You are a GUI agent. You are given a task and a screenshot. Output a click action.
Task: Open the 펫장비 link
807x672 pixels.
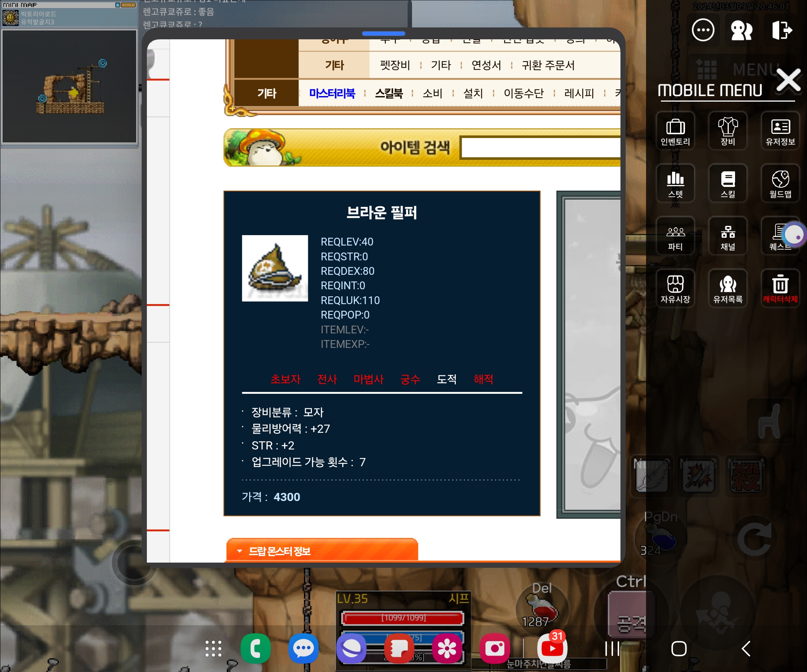click(x=395, y=65)
